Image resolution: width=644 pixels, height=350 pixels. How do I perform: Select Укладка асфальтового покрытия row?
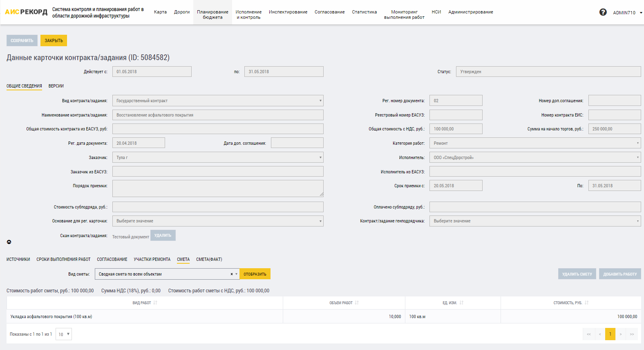(324, 316)
